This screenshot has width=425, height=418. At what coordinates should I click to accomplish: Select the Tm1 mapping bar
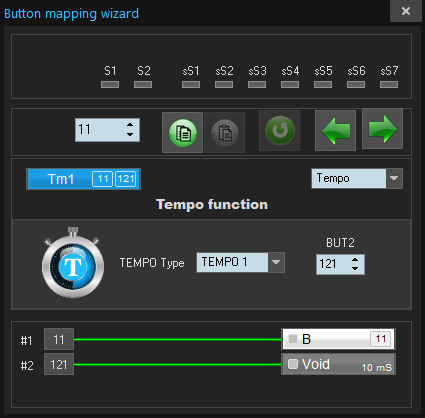pos(83,179)
